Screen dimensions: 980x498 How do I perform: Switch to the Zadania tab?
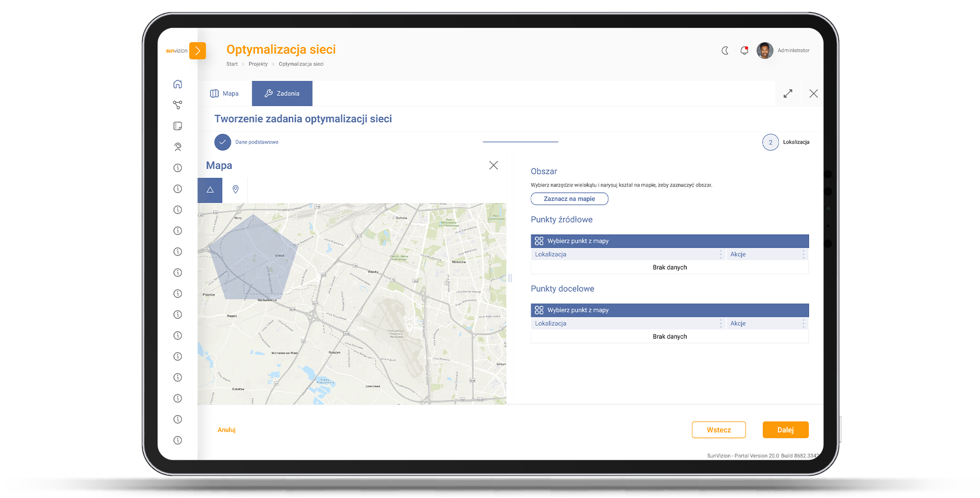(282, 94)
